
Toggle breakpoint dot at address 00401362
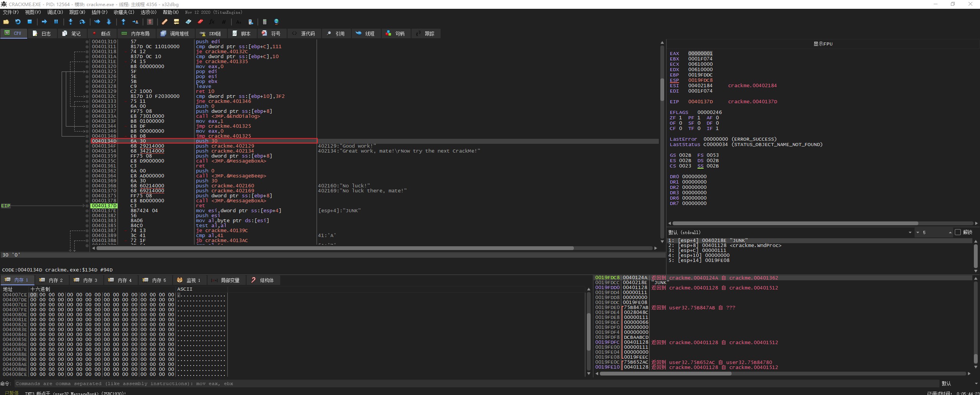tap(87, 171)
